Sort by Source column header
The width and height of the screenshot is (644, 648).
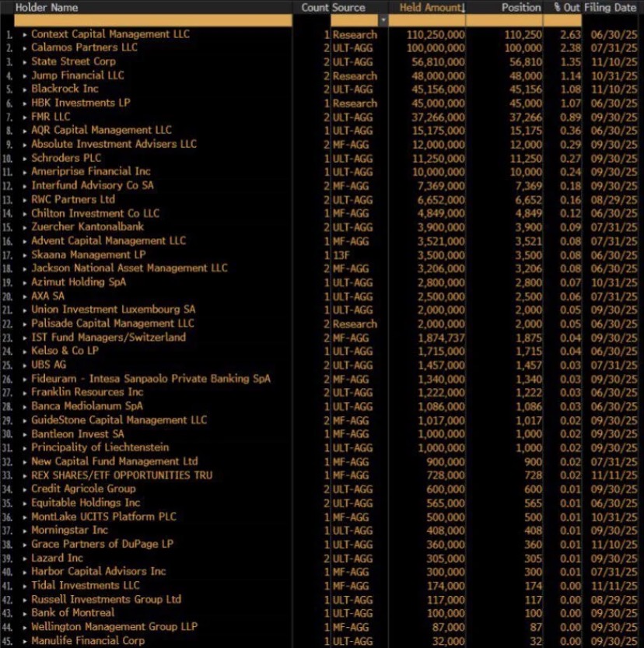click(x=349, y=7)
